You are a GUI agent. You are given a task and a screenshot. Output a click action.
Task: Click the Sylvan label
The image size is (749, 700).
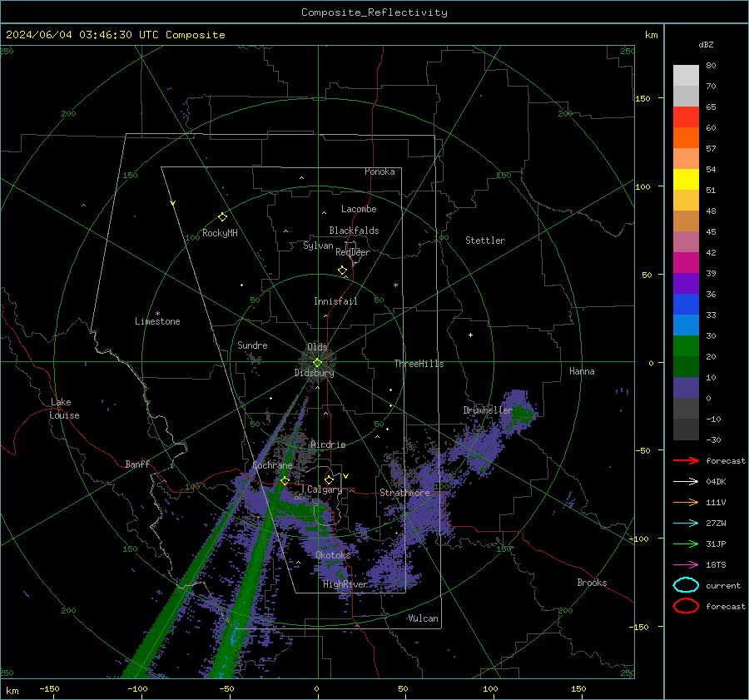click(318, 246)
